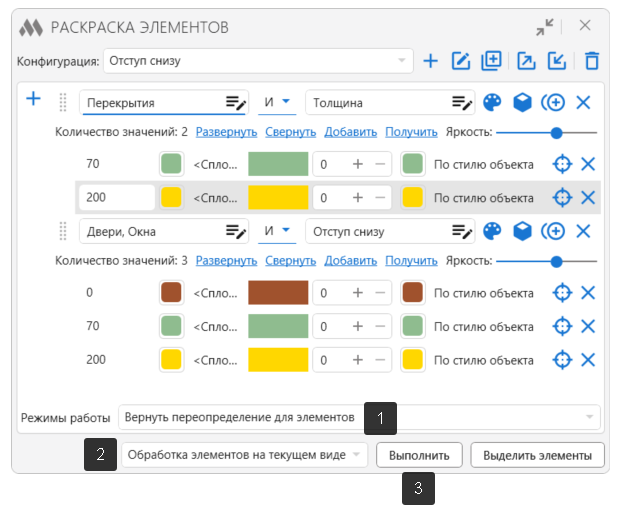Delete configuration with trash icon
The image size is (619, 505).
pyautogui.click(x=592, y=61)
